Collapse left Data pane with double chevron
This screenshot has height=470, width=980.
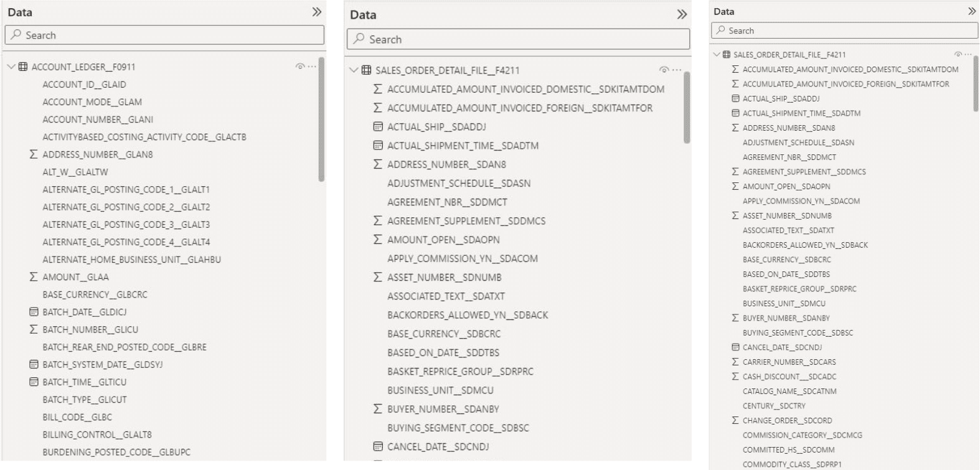317,12
